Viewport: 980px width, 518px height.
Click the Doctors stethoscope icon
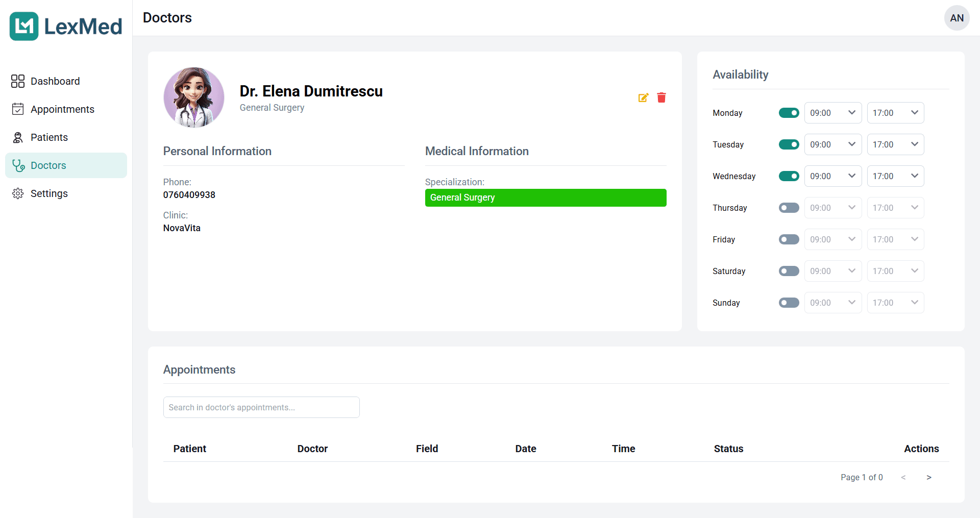(17, 165)
